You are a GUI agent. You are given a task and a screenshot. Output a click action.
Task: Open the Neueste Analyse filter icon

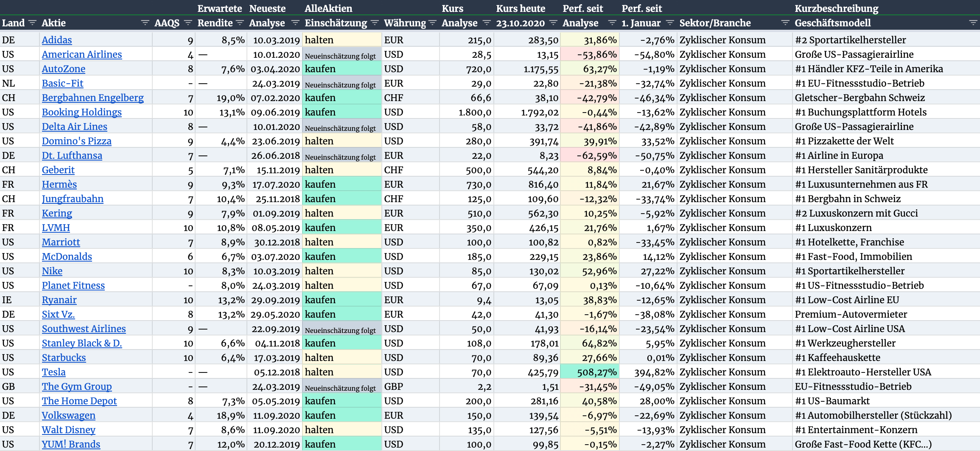coord(295,23)
